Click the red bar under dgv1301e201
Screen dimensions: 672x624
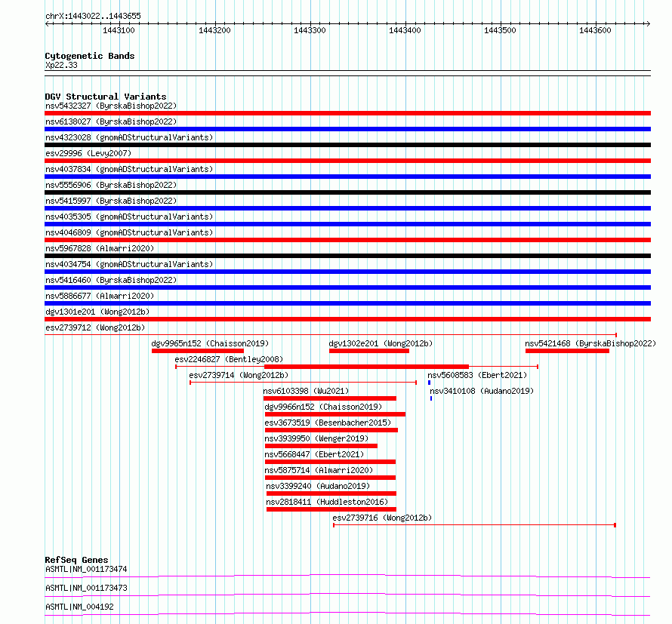click(347, 319)
